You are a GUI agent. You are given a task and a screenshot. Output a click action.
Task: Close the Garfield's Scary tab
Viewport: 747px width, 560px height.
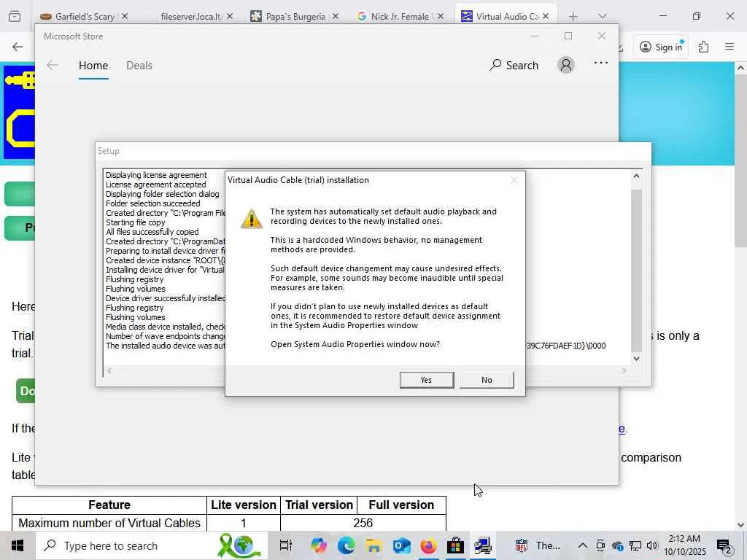point(125,16)
